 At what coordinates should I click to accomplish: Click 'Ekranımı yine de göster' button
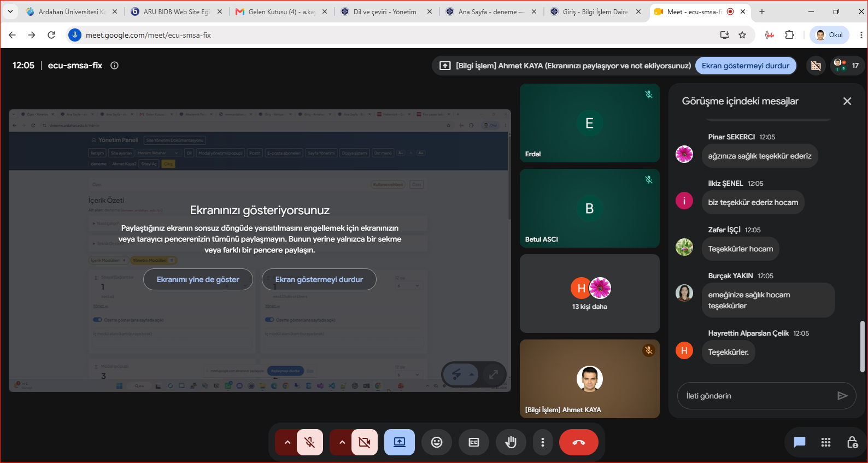pyautogui.click(x=198, y=279)
